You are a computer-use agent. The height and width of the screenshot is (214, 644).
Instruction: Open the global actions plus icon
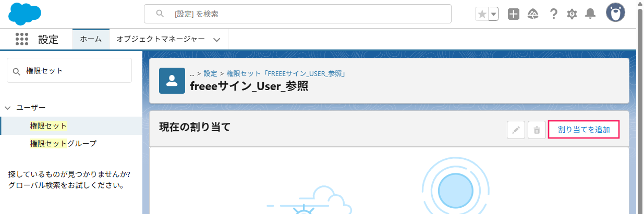point(514,14)
